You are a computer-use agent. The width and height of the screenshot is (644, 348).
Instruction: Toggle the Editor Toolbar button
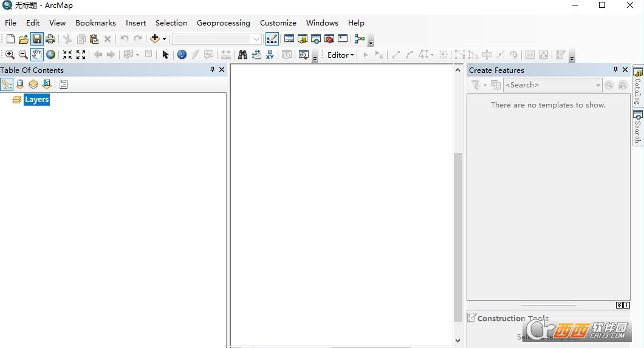272,39
